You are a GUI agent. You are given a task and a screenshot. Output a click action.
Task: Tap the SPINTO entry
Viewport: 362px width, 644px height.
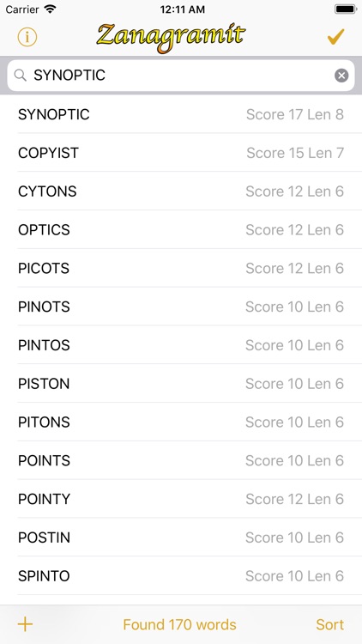pyautogui.click(x=181, y=576)
